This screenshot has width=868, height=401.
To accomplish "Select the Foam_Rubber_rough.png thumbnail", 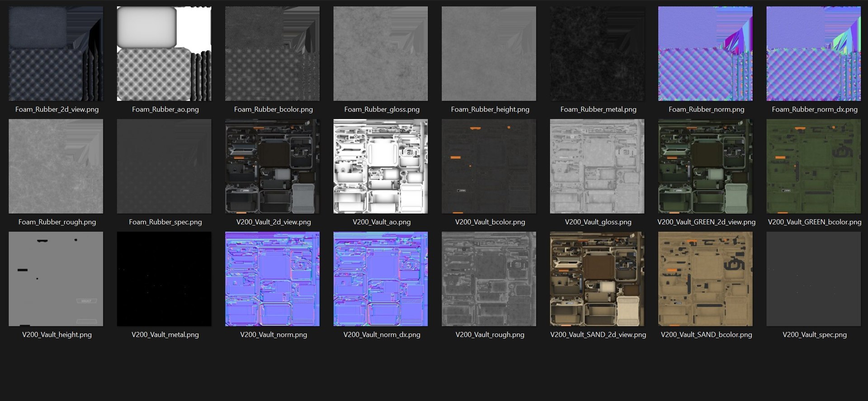I will 56,166.
